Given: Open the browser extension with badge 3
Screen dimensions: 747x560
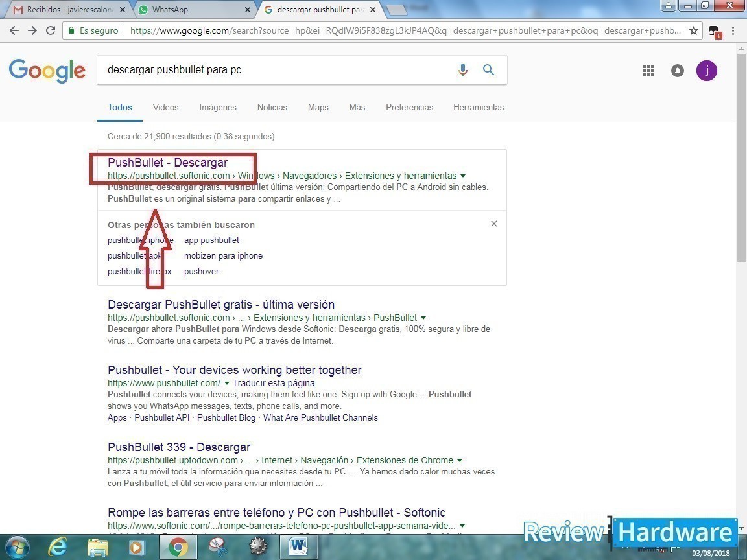Looking at the screenshot, I should coord(714,32).
